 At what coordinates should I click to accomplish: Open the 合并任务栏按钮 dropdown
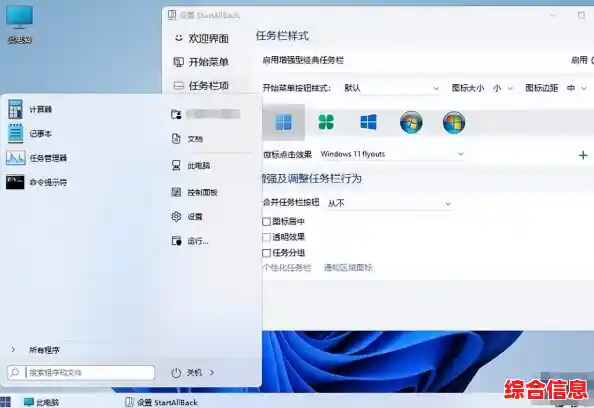pyautogui.click(x=389, y=203)
